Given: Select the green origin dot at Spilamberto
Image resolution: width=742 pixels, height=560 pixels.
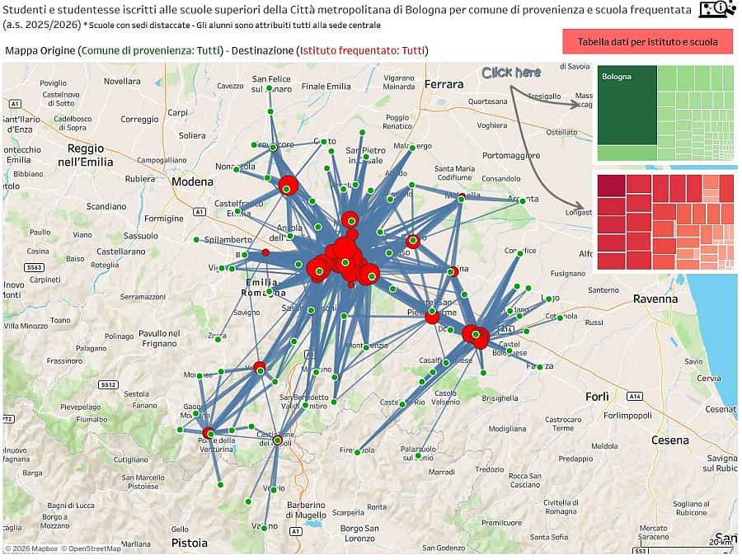Looking at the screenshot, I should (x=196, y=240).
